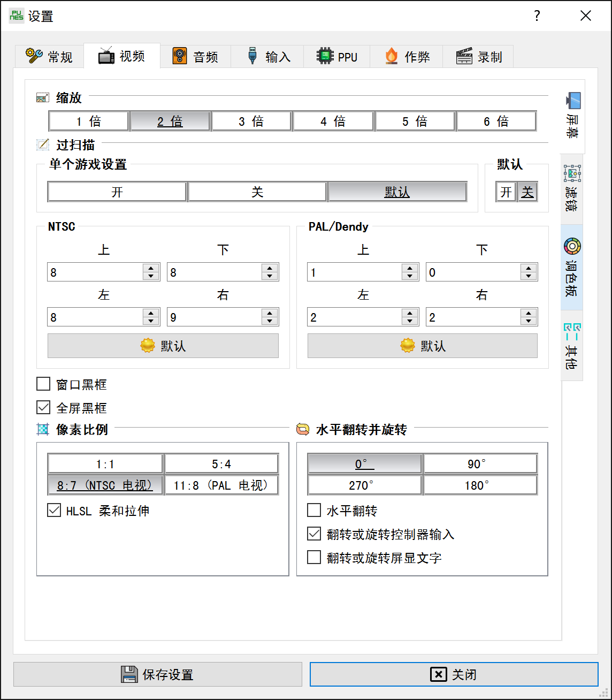Screen dimensions: 612x700
Task: Open the 常规 (General) tab
Action: coord(49,57)
